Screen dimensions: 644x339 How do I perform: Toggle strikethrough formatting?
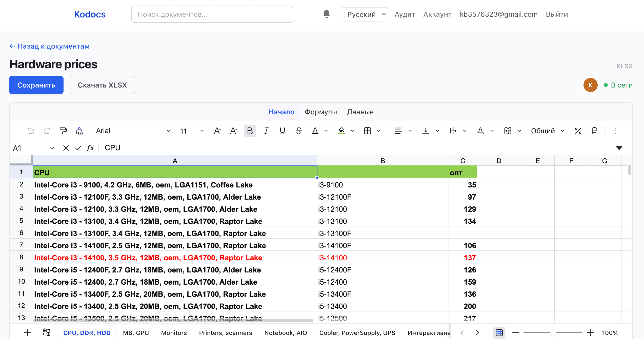click(x=299, y=131)
